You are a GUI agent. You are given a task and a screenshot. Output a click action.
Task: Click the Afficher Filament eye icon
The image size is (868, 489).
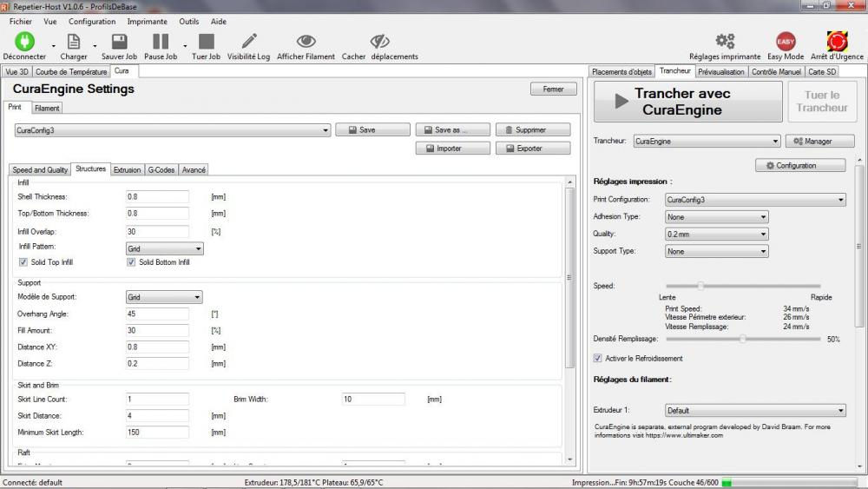306,42
